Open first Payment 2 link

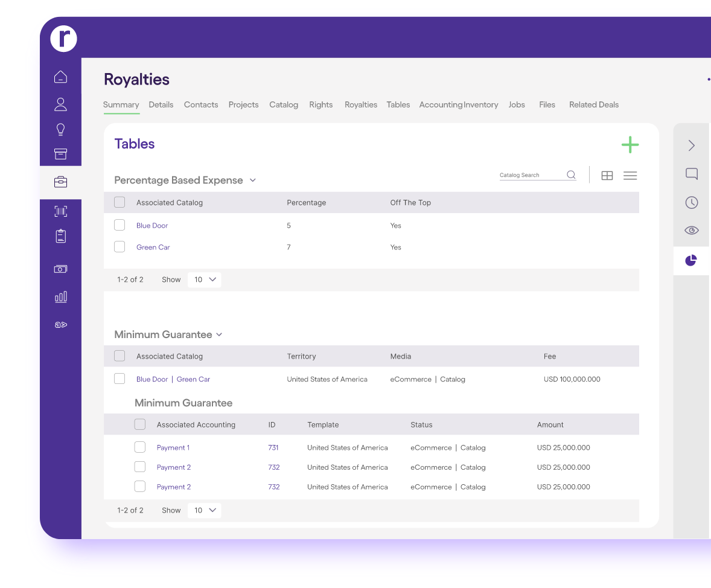point(174,467)
